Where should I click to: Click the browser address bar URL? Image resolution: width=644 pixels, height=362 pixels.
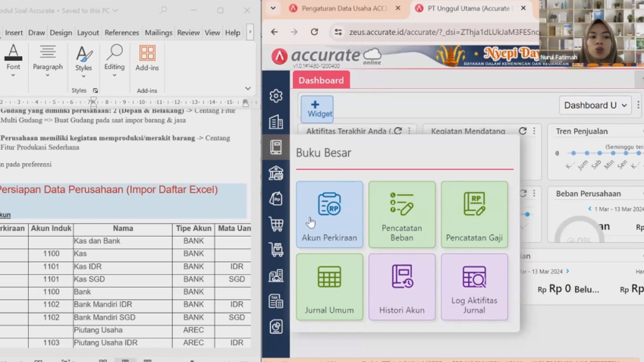(x=444, y=32)
